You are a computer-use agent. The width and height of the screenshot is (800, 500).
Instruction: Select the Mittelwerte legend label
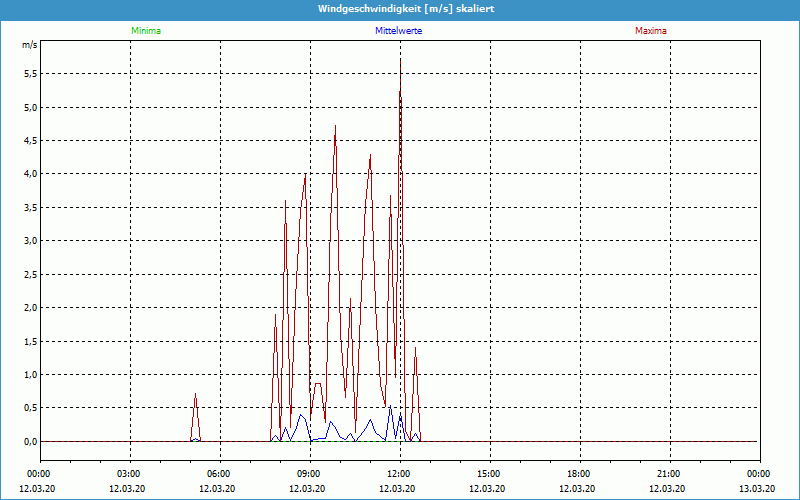[400, 31]
